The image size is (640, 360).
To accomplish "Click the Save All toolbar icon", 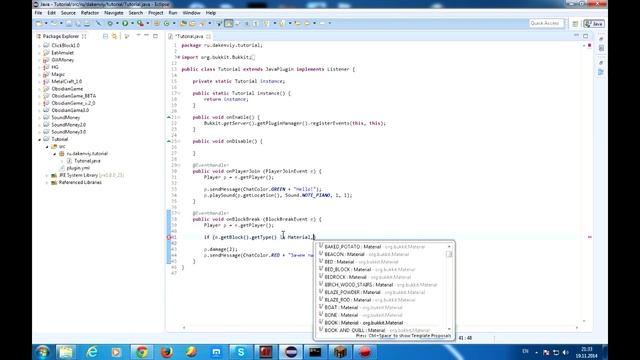I will coord(78,24).
